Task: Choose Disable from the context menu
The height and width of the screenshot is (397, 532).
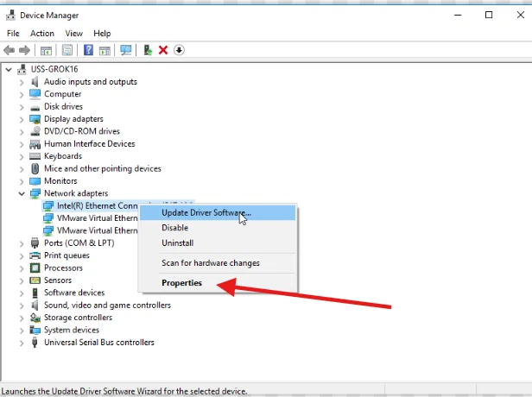Action: 218,228
